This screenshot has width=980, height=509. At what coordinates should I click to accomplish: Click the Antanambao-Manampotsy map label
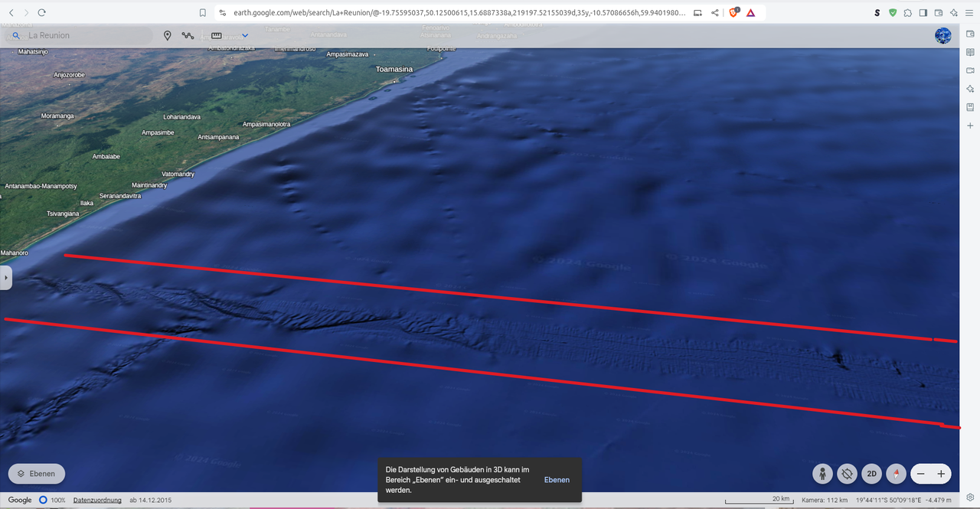pos(41,186)
